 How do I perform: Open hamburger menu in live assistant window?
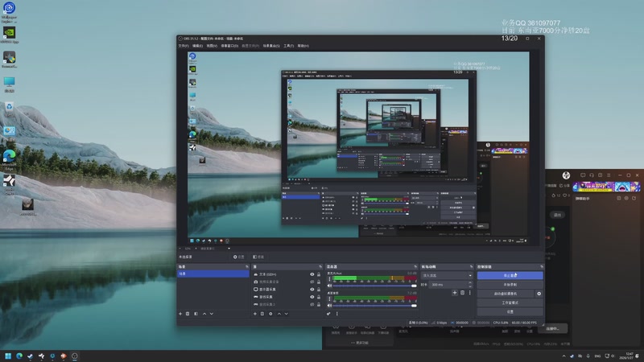[609, 175]
